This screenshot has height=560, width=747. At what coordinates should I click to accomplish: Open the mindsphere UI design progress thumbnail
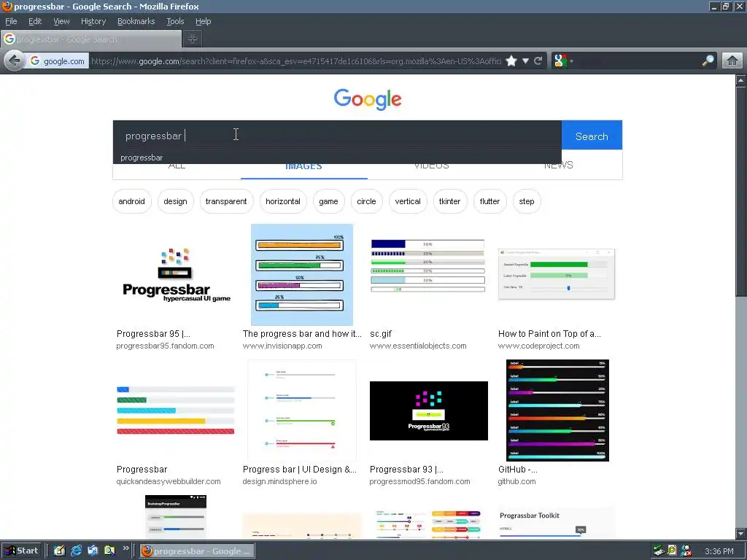(x=301, y=411)
